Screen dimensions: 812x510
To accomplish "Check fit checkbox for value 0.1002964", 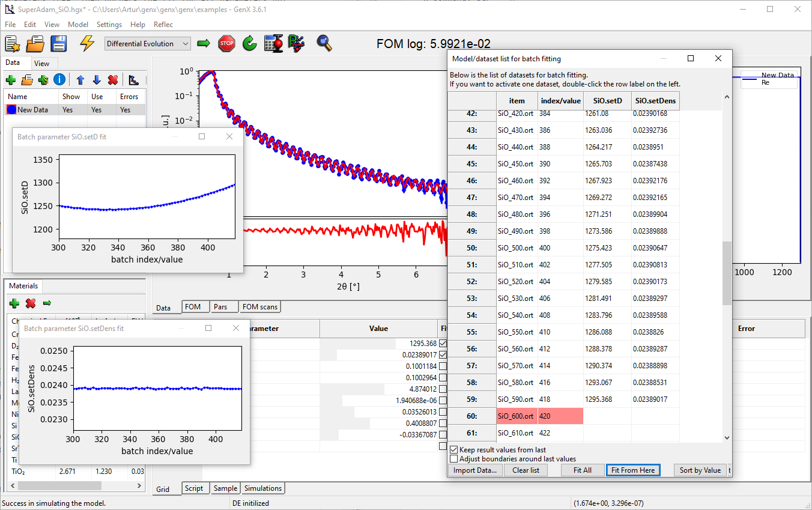I will pos(443,378).
